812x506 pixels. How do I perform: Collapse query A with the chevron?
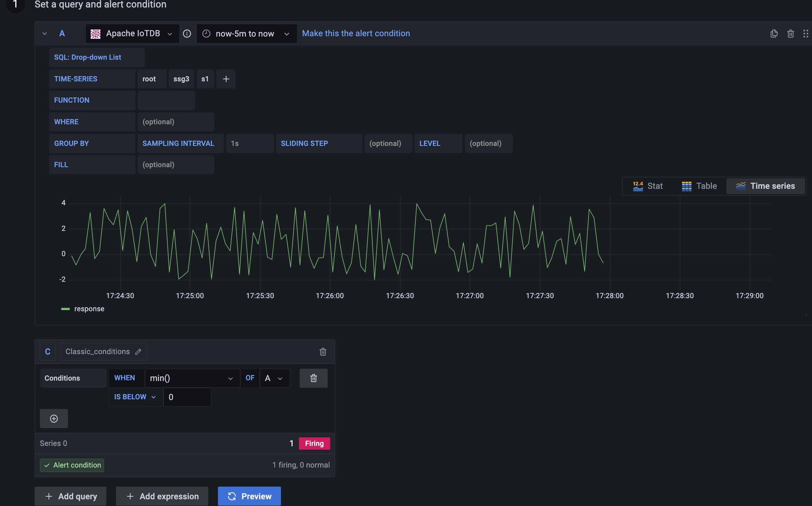point(44,34)
